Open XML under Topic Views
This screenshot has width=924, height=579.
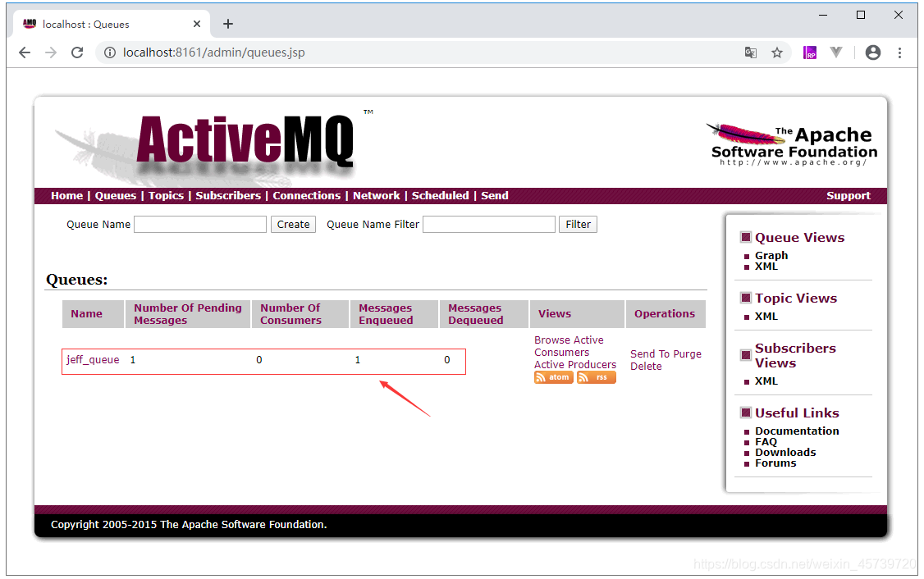coord(766,317)
